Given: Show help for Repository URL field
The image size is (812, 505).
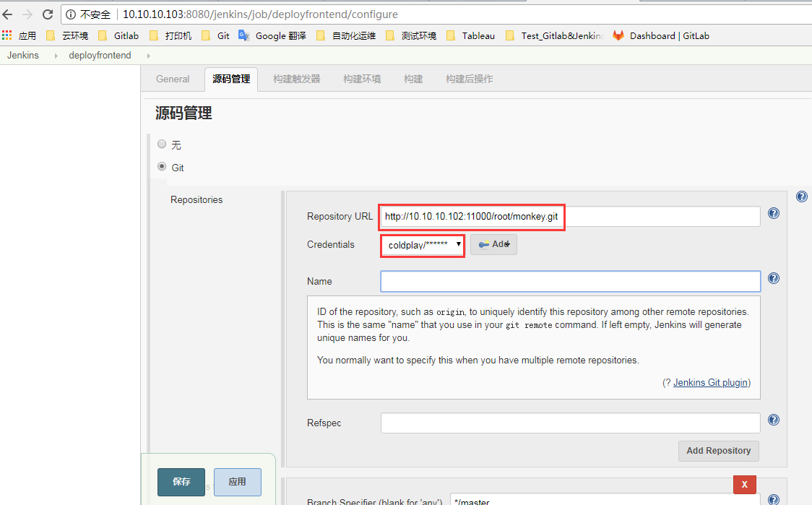Looking at the screenshot, I should [x=774, y=213].
